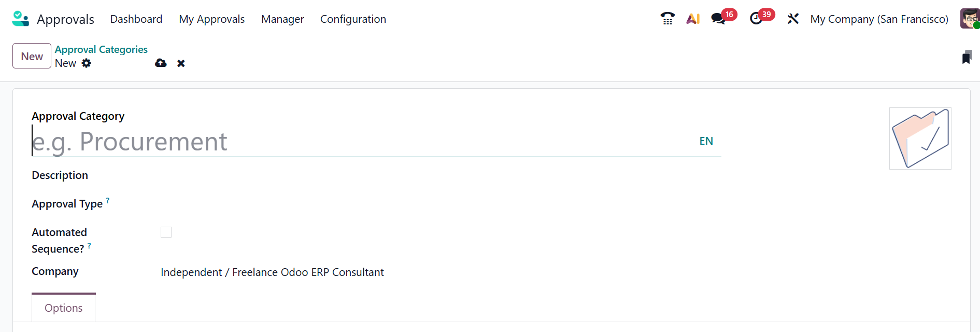Open the AI assistant icon

(x=693, y=19)
